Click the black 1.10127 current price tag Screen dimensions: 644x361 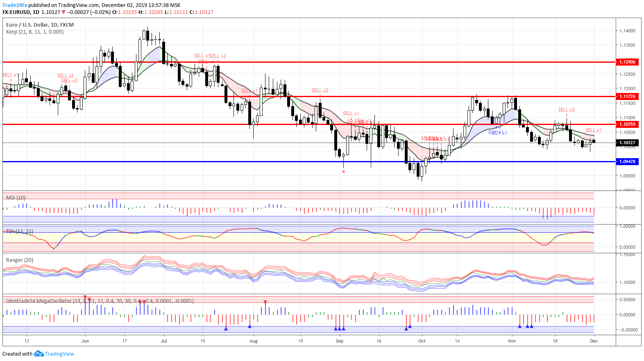[627, 143]
